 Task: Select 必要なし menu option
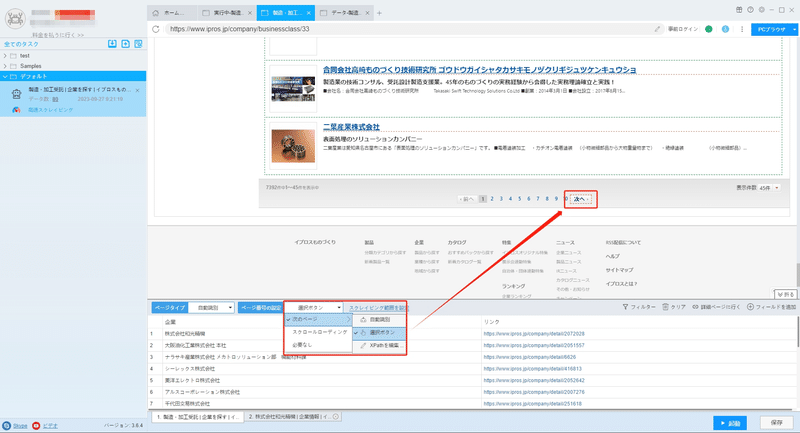318,345
